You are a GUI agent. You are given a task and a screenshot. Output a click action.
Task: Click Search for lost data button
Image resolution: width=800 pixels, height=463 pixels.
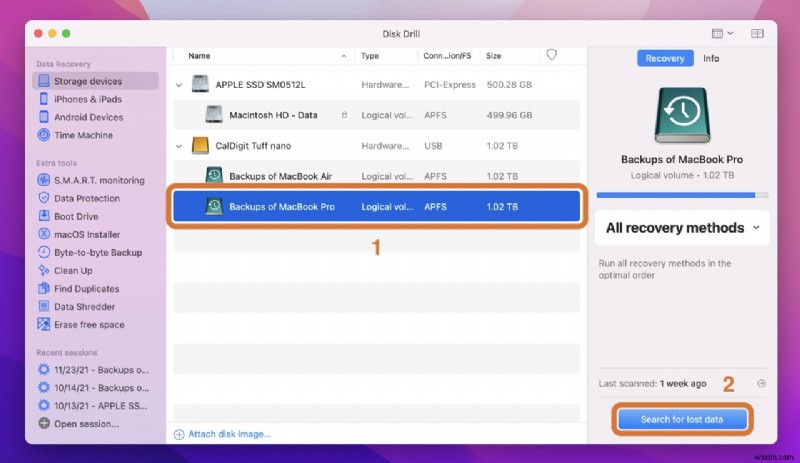(x=682, y=419)
